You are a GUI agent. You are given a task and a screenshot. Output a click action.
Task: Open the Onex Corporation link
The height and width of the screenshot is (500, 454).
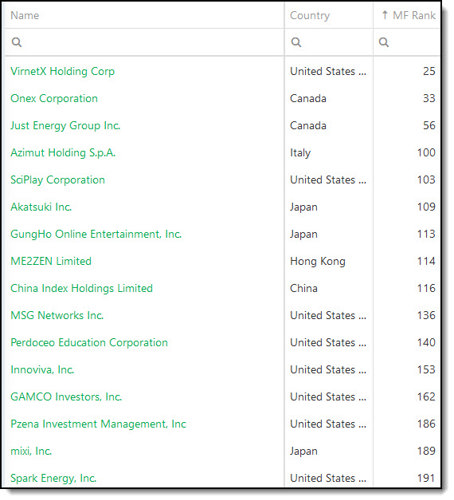[54, 98]
